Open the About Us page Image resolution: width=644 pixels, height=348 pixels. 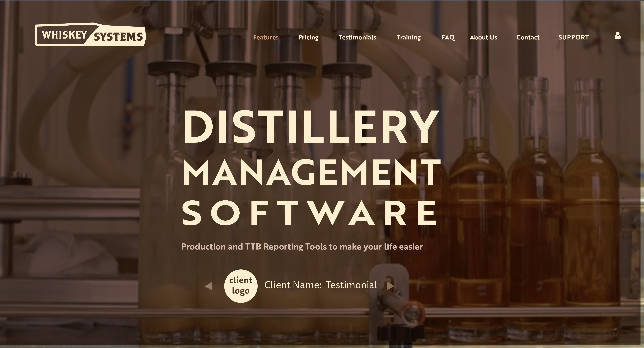point(483,37)
